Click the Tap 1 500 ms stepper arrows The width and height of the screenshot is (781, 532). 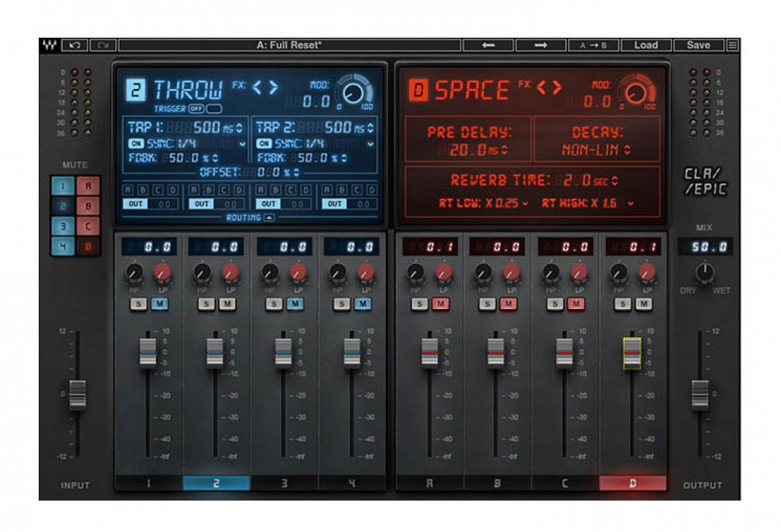coord(239,128)
